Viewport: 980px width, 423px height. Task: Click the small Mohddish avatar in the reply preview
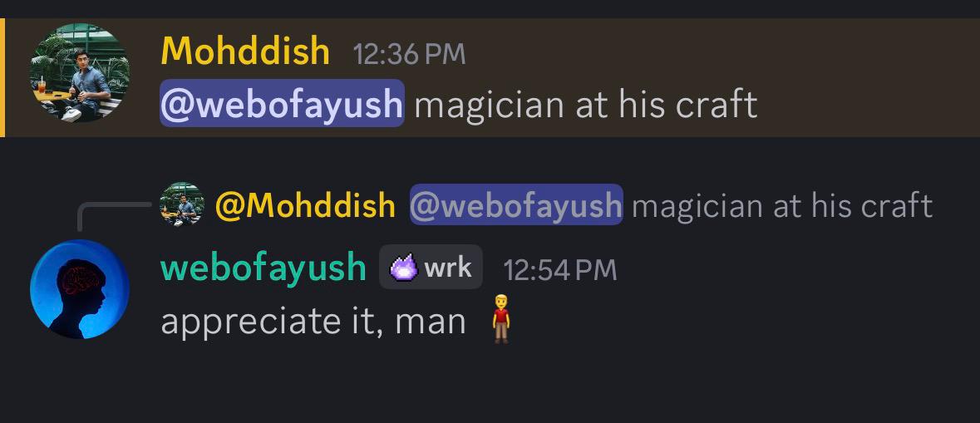(x=182, y=204)
